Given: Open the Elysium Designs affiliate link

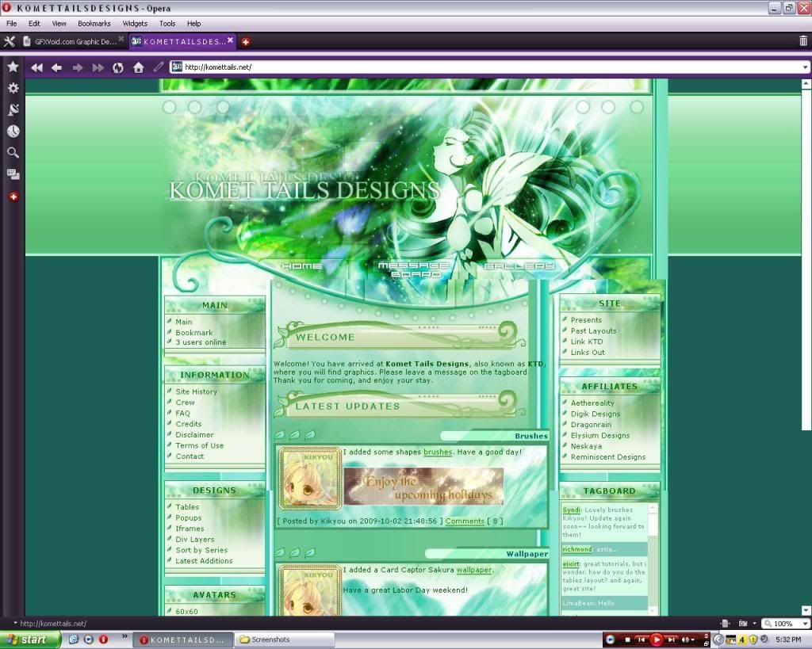Looking at the screenshot, I should (600, 435).
